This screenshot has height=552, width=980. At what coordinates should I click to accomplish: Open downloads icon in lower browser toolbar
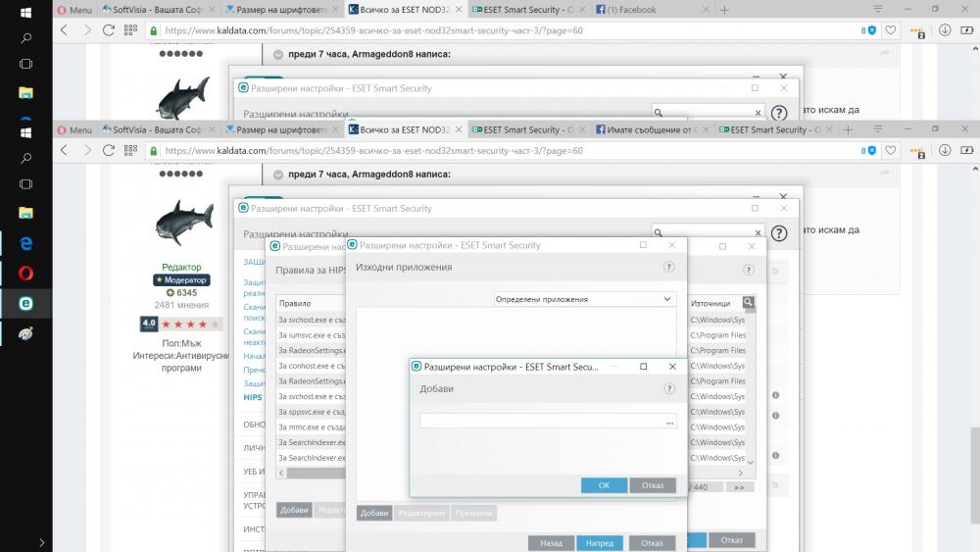tap(945, 151)
